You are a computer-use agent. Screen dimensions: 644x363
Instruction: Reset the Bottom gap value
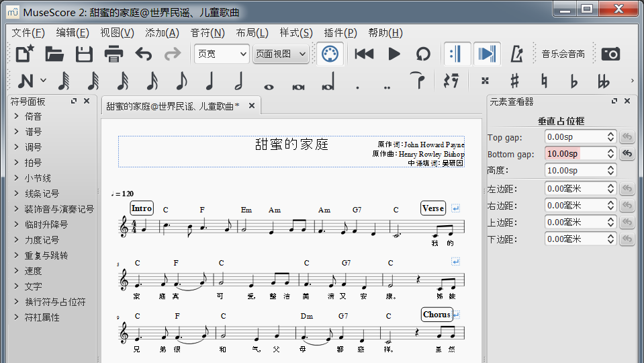626,154
